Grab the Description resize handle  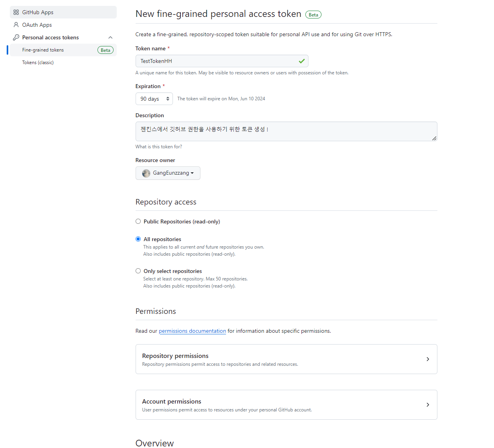[x=434, y=138]
